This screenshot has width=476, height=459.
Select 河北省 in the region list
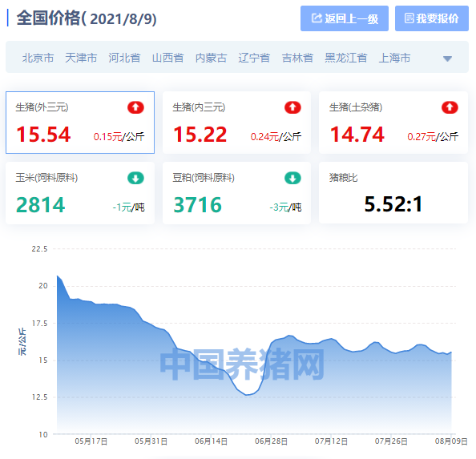pos(124,58)
